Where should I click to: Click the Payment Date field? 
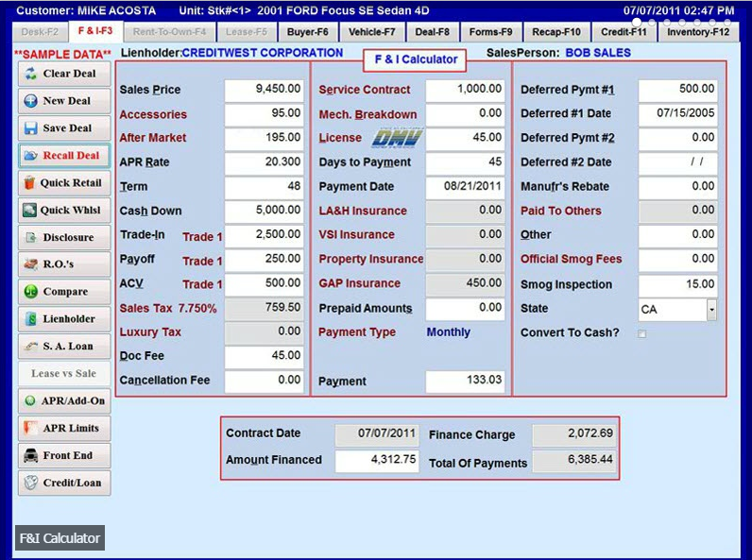pos(465,186)
